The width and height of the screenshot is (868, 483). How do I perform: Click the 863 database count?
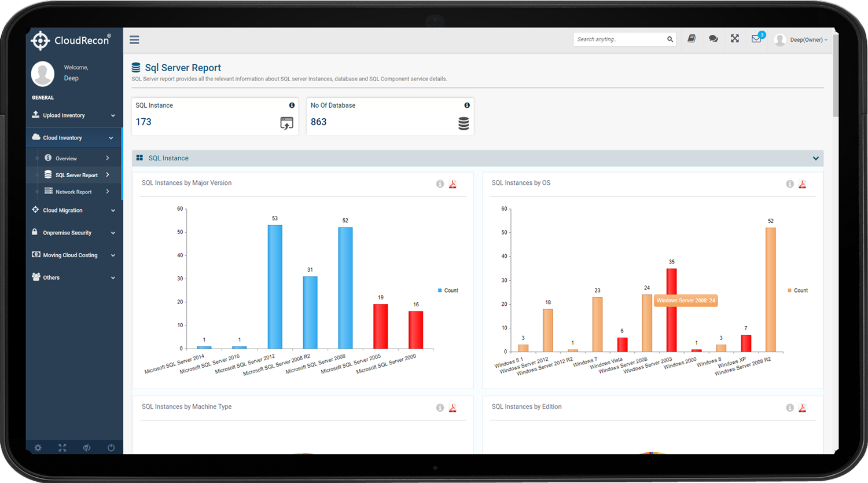point(319,122)
